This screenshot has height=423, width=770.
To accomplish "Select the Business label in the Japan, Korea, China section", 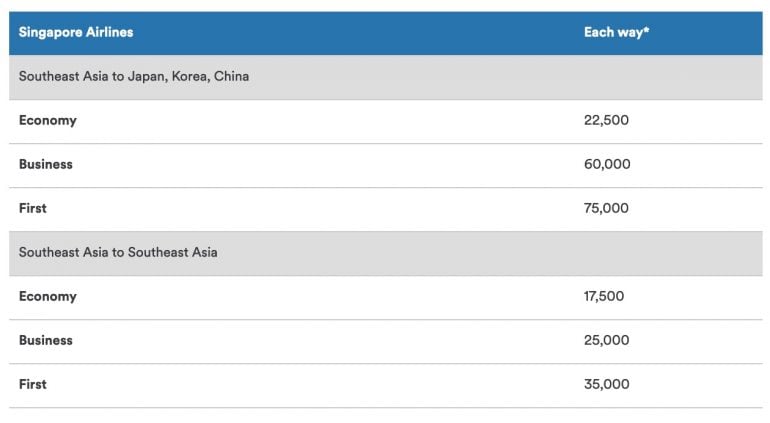I will (x=45, y=164).
